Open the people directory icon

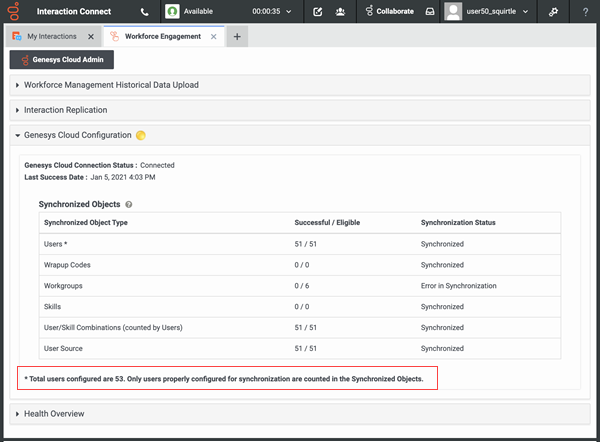point(341,12)
